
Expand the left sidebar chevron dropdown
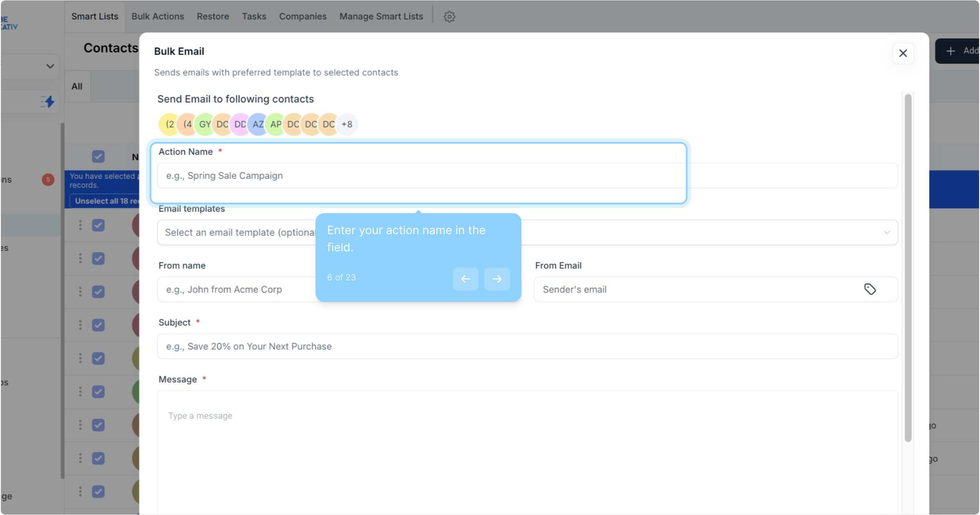click(x=50, y=66)
